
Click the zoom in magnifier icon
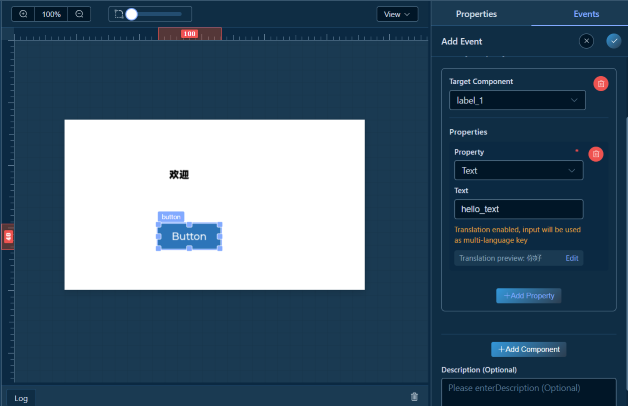click(24, 14)
